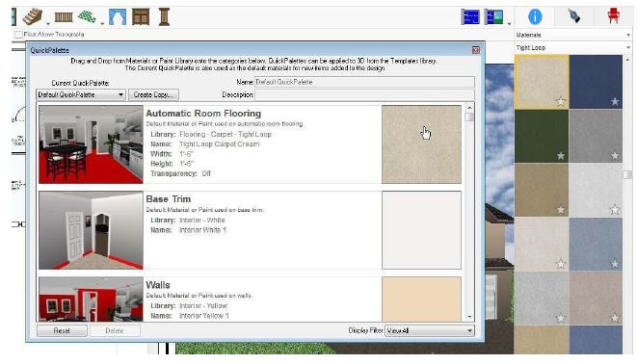This screenshot has width=637, height=364.
Task: Select the blue Doorway tool icon
Action: click(x=118, y=17)
